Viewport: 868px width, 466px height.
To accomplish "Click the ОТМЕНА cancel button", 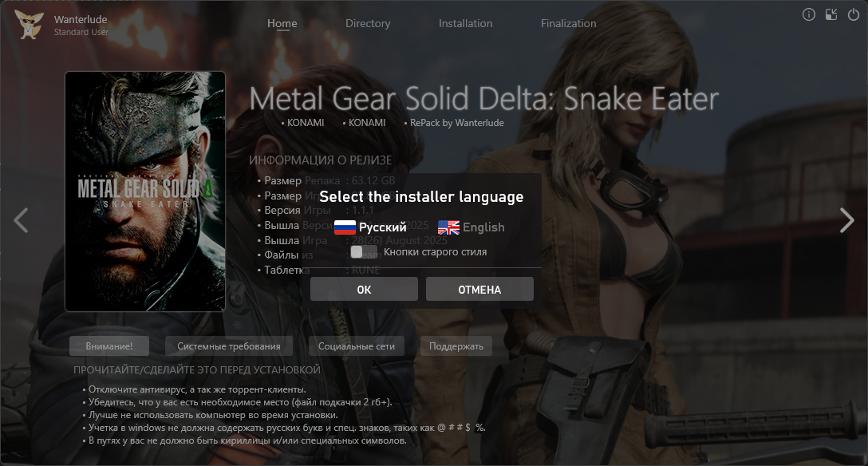I will (x=479, y=290).
